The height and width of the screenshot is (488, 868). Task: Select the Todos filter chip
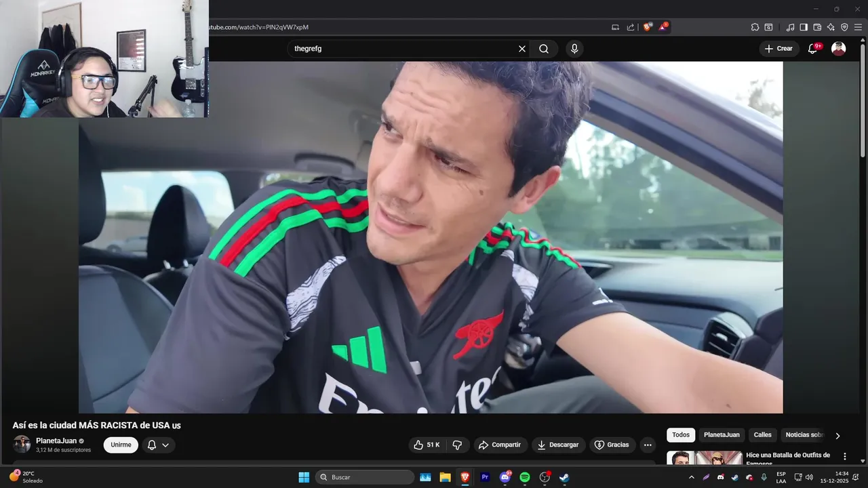[681, 435]
